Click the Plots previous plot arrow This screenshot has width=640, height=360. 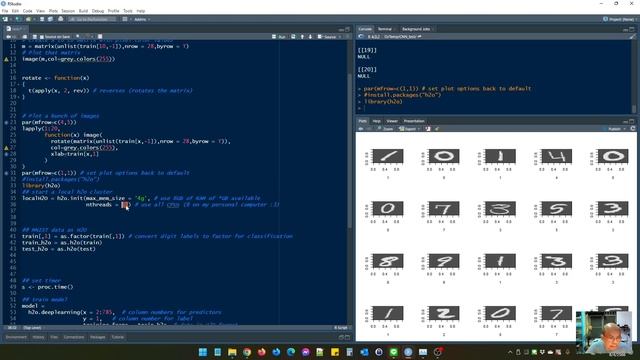coord(361,129)
